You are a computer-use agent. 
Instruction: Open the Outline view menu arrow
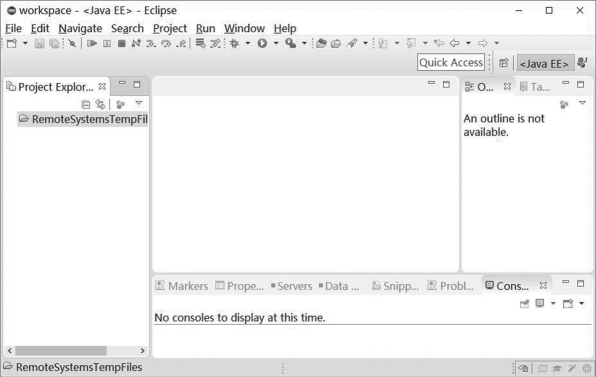point(582,103)
